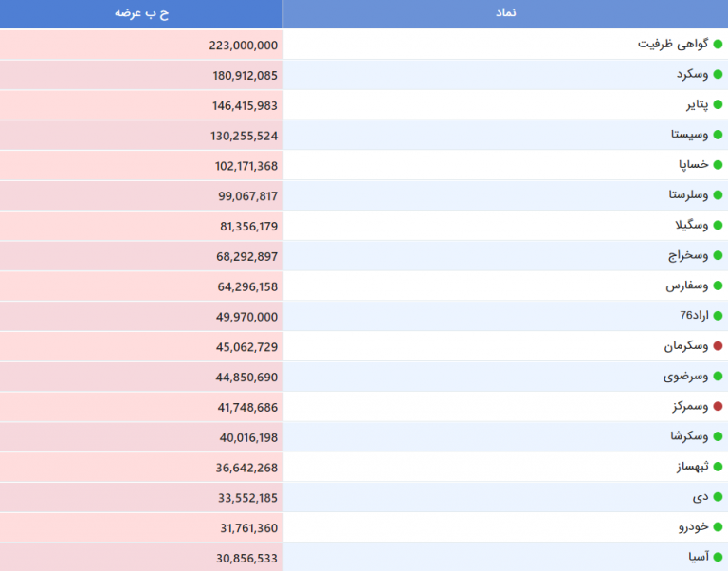Viewport: 728px width, 571px height.
Task: Open symbol وسمرکز
Action: 690,407
